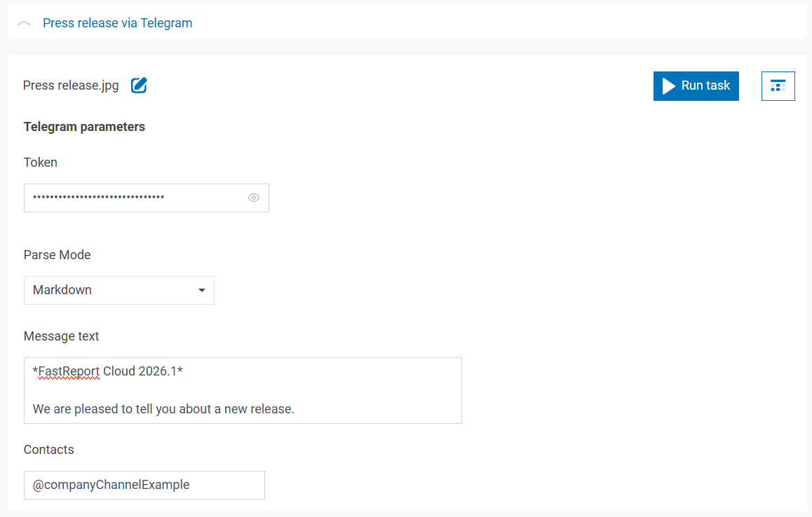Open the Parse Mode Markdown dropdown
Image resolution: width=812 pixels, height=517 pixels.
119,290
